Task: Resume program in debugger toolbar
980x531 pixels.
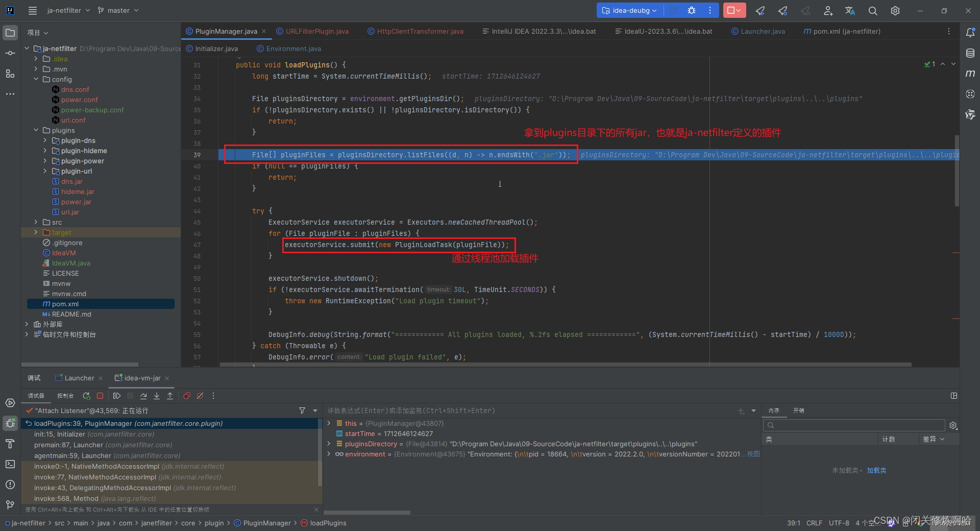Action: pos(117,396)
